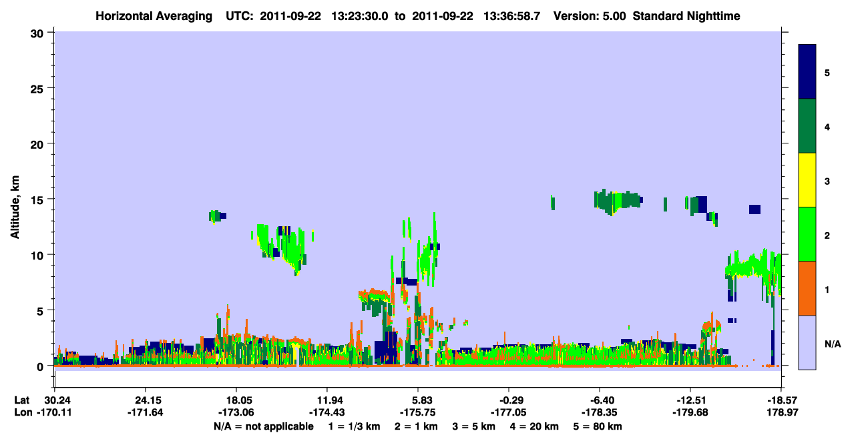This screenshot has width=868, height=445.
Task: Click the y-axis tick label 20
Action: pos(39,143)
